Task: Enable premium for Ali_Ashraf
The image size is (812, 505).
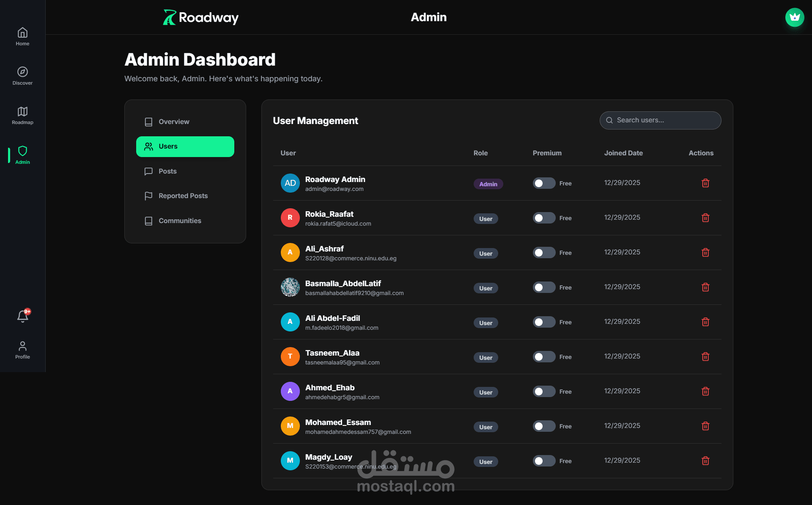Action: [x=543, y=253]
